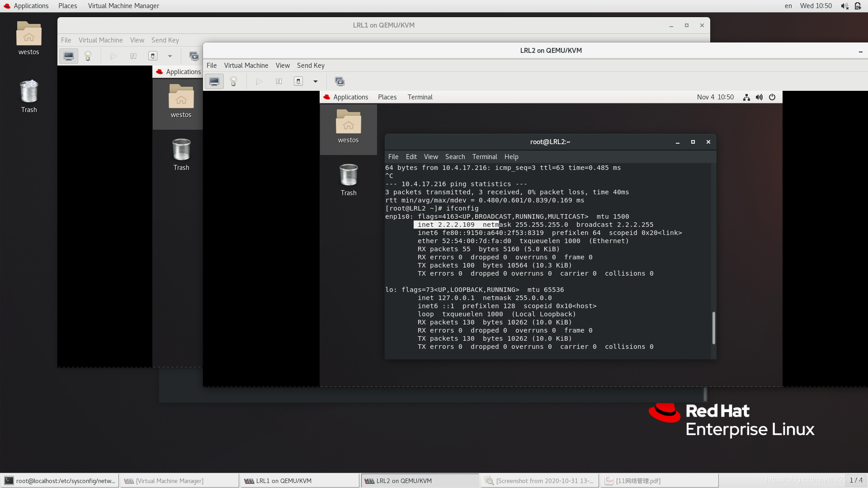Run the LRL2 virtual machine play button
Viewport: 868px width, 488px height.
259,81
